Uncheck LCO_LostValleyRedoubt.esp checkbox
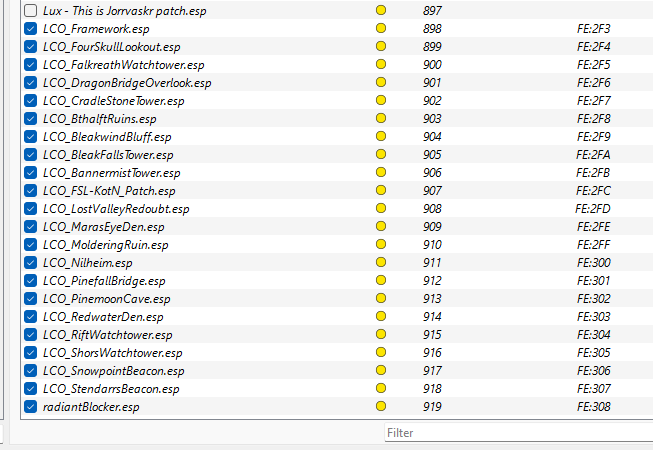 [30, 208]
